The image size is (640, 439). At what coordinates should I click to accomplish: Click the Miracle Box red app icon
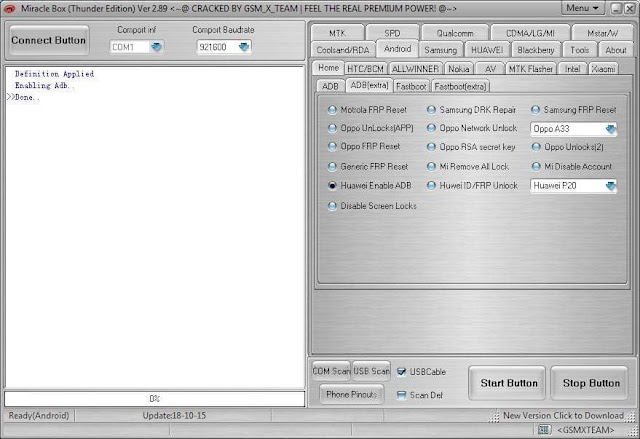pos(9,9)
